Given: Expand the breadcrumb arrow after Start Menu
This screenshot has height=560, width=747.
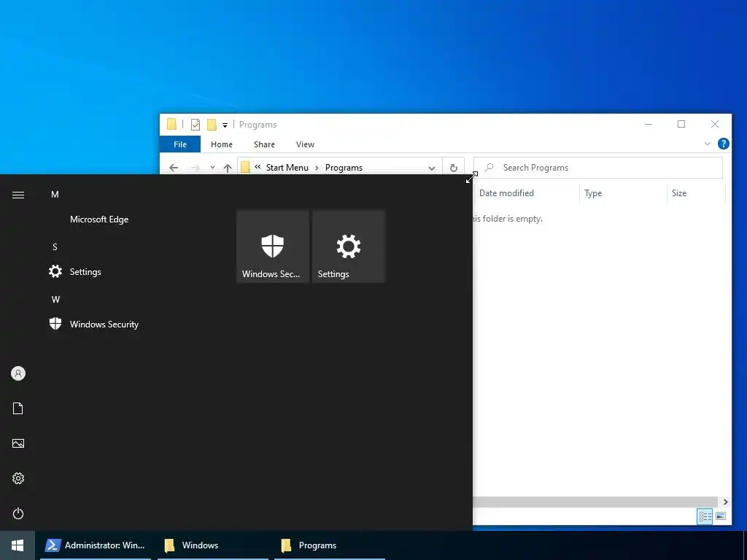Looking at the screenshot, I should pyautogui.click(x=317, y=168).
